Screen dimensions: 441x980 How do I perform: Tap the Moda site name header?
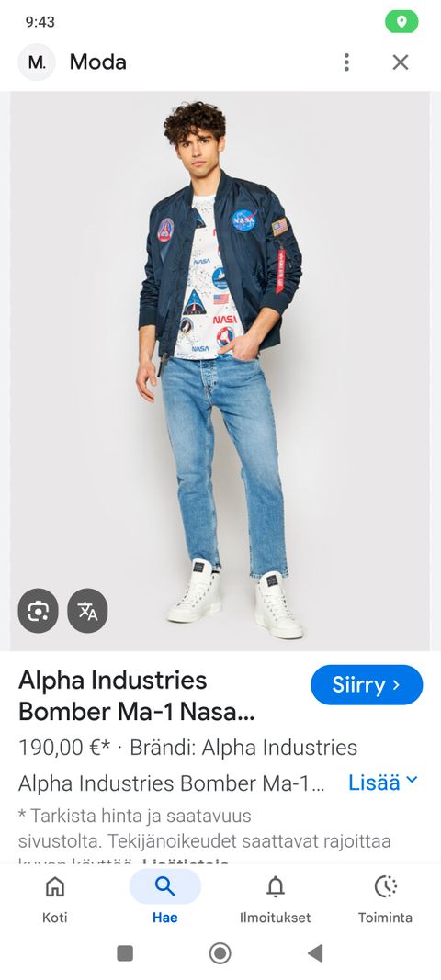(98, 62)
